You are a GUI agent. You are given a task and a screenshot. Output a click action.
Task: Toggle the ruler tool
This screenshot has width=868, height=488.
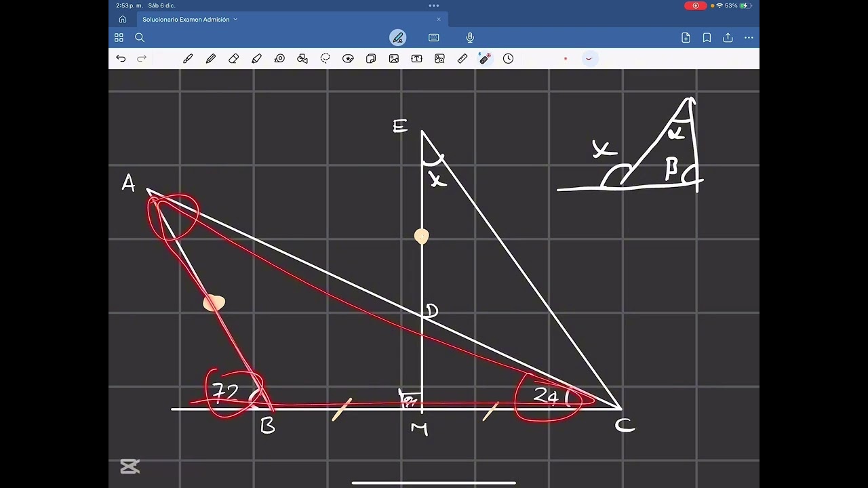[x=462, y=59]
